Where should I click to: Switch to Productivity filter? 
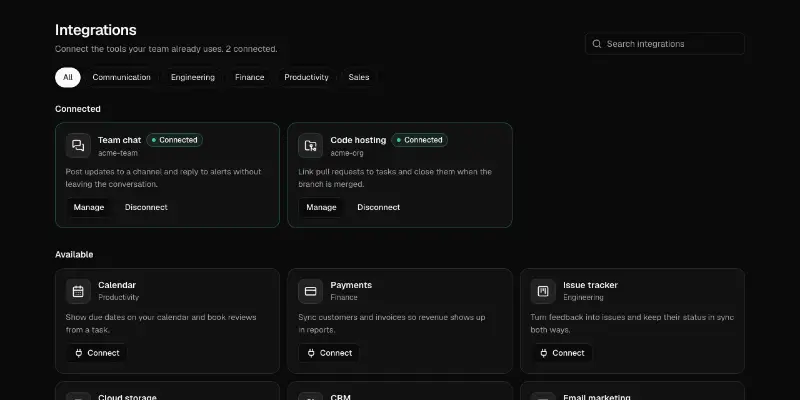click(306, 78)
